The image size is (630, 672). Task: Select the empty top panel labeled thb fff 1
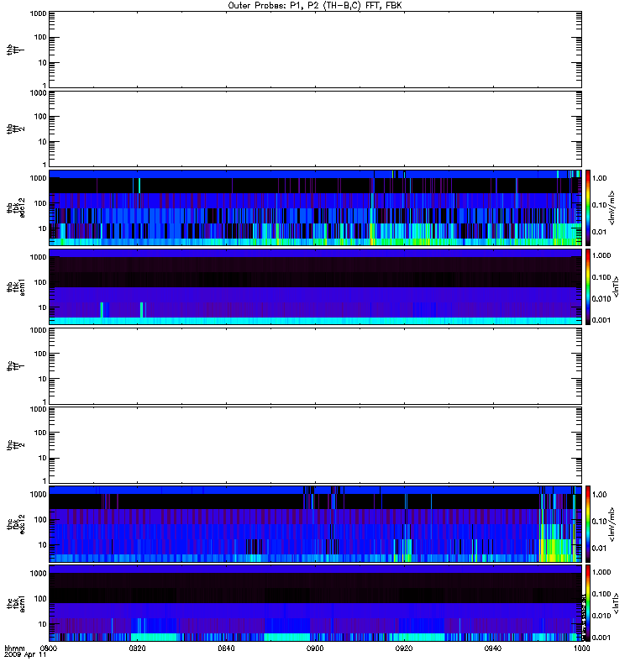tap(315, 50)
